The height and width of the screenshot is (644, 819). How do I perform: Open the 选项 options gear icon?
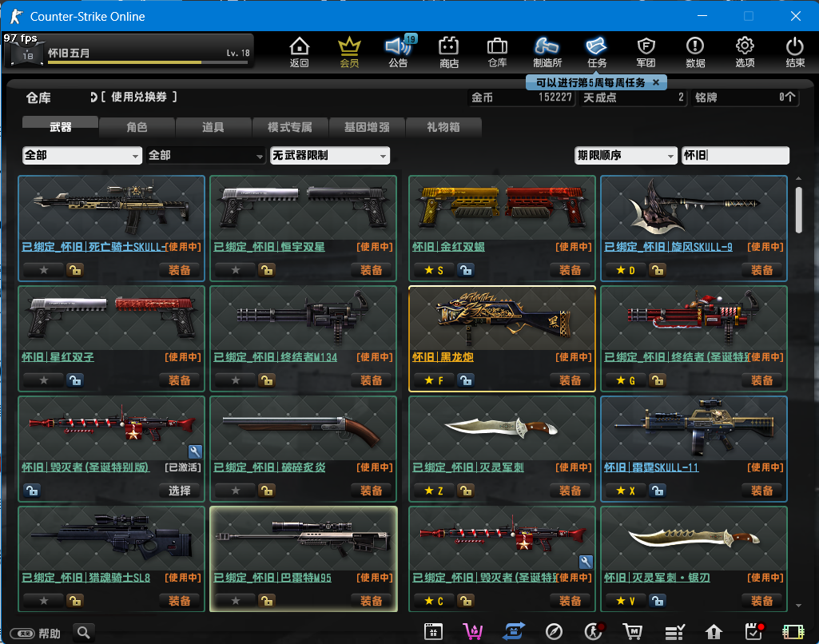pos(745,52)
